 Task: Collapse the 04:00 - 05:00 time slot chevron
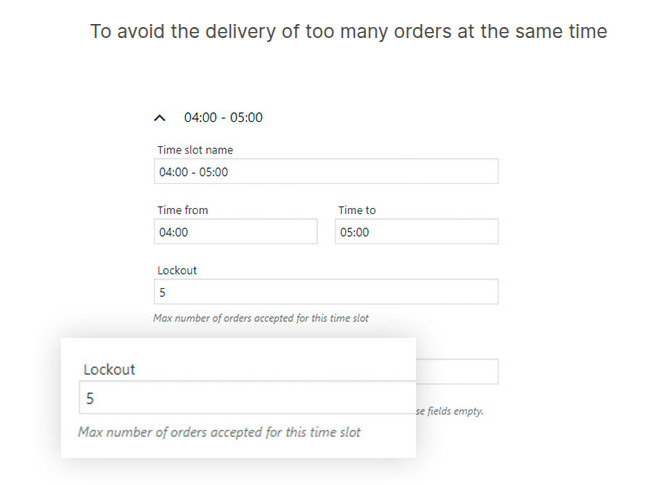159,118
